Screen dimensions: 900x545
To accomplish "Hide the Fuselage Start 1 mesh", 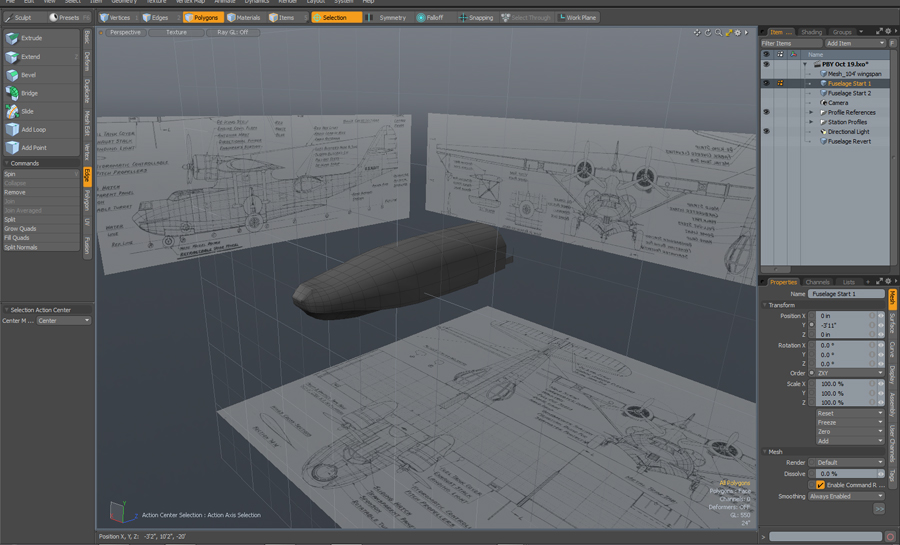I will pos(766,84).
